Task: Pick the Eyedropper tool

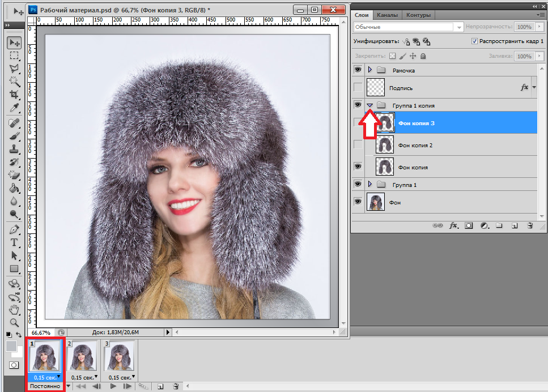Action: tap(14, 108)
